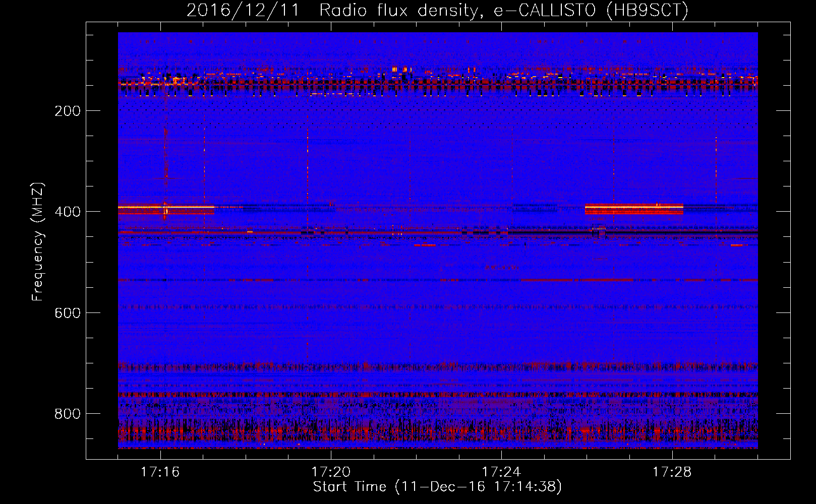
Task: Select the "Start Time (11-Dec-16 17:14:38)" label
Action: (x=437, y=487)
